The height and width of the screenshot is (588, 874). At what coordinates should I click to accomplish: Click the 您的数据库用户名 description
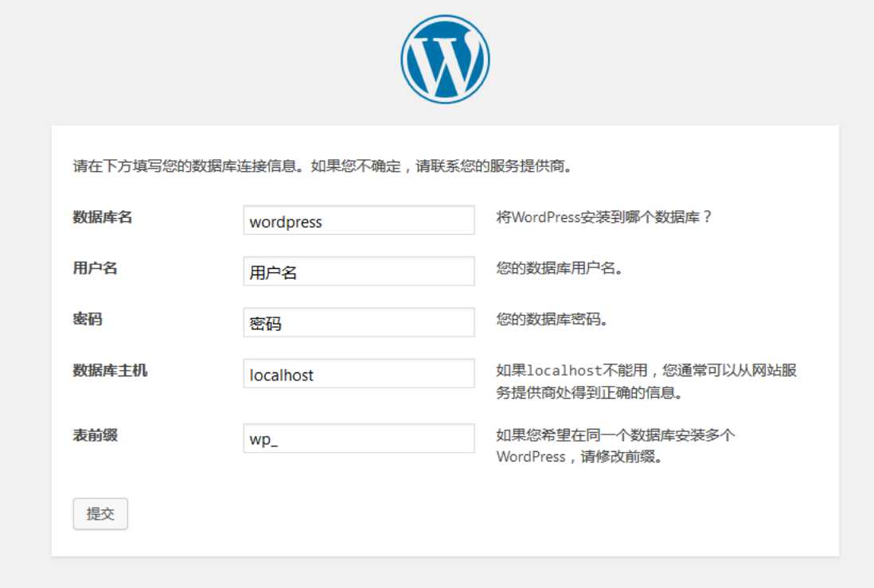[x=559, y=268]
